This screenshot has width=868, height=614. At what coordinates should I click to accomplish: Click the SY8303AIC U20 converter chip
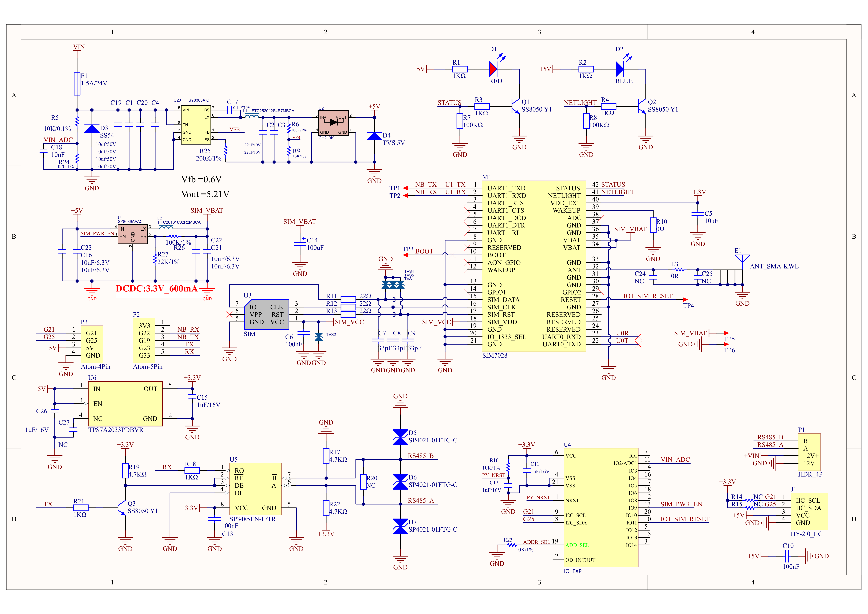point(196,125)
